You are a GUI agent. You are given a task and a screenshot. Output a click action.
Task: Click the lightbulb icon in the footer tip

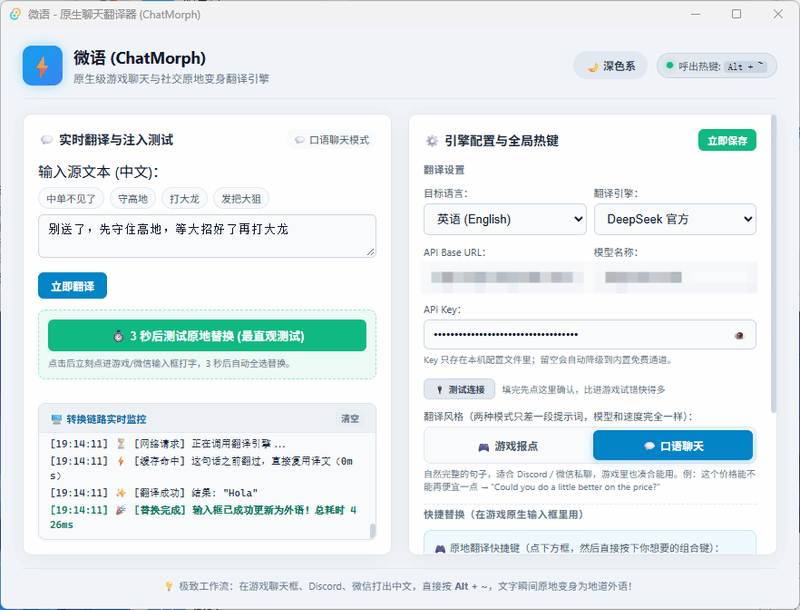[x=169, y=587]
